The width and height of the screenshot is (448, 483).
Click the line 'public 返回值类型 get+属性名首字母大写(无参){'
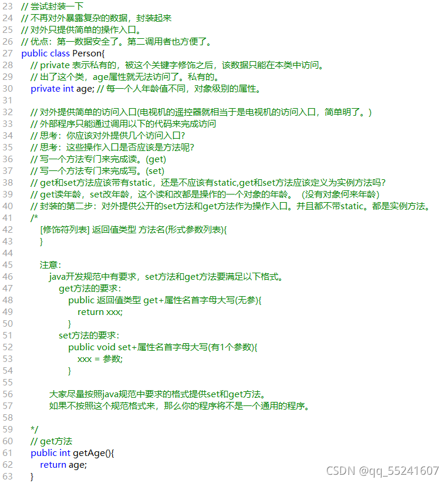pyautogui.click(x=165, y=300)
